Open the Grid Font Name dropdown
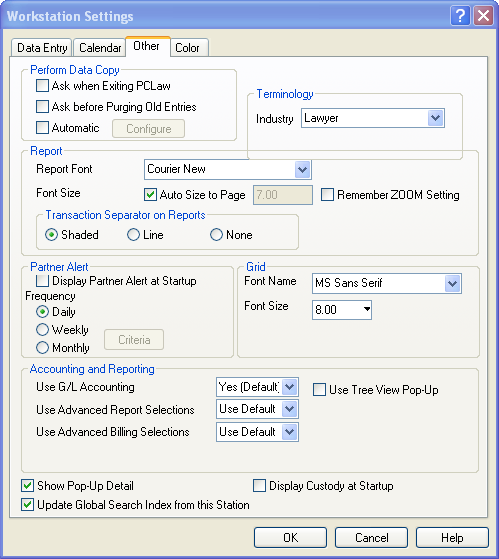This screenshot has height=559, width=499. coord(453,283)
